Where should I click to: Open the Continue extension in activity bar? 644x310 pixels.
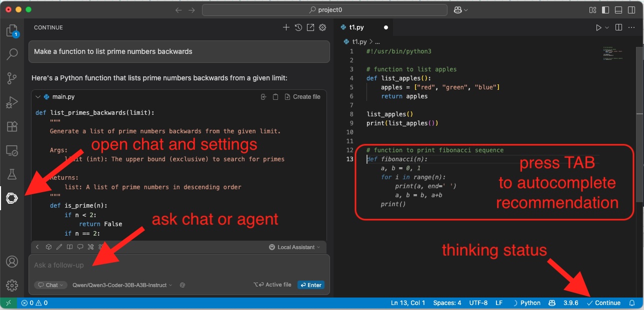[x=11, y=199]
